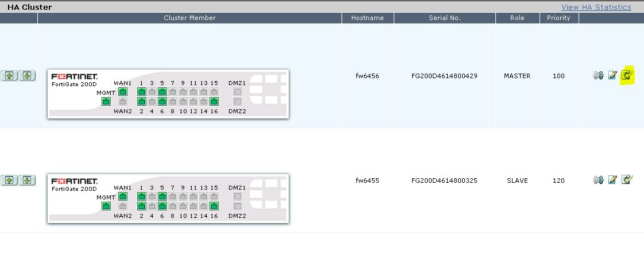Click the Priority column header
644x261 pixels.
coord(558,18)
